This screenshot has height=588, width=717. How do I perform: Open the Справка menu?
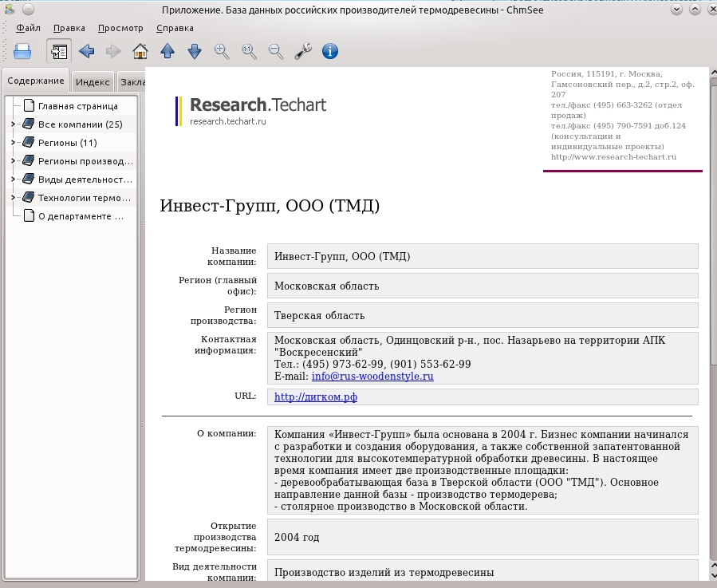click(x=175, y=28)
